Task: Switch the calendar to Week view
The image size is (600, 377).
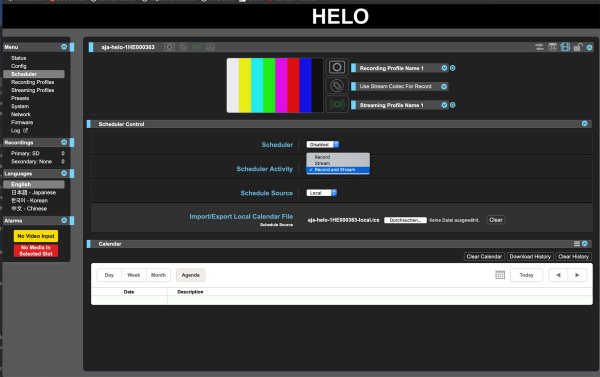Action: [x=134, y=275]
